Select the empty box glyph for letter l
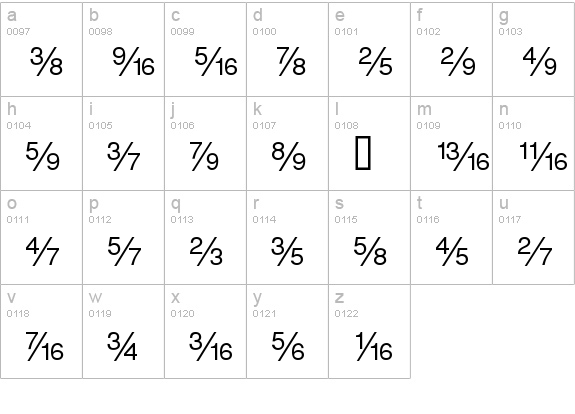Viewport: 575px width, 414px height. tap(363, 153)
